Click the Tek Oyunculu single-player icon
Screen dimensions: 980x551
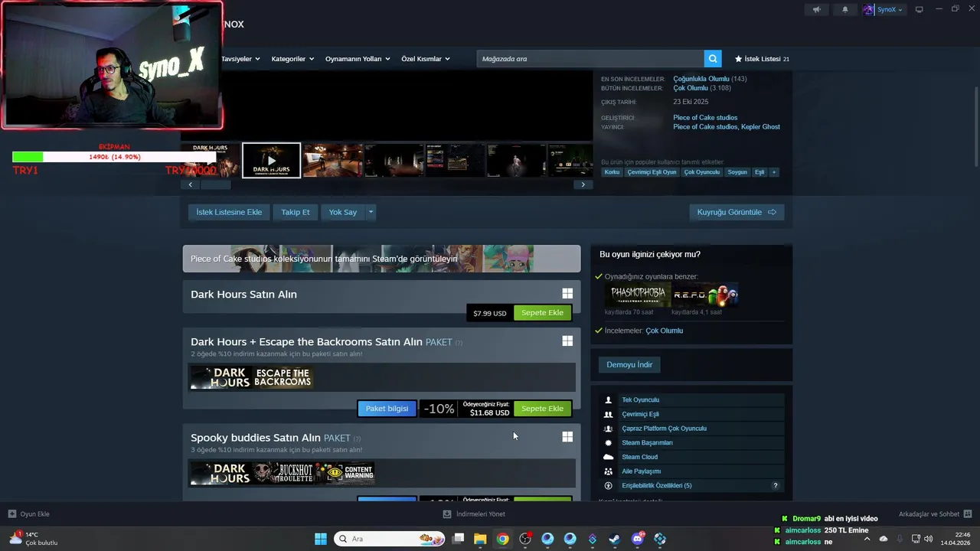click(x=609, y=400)
